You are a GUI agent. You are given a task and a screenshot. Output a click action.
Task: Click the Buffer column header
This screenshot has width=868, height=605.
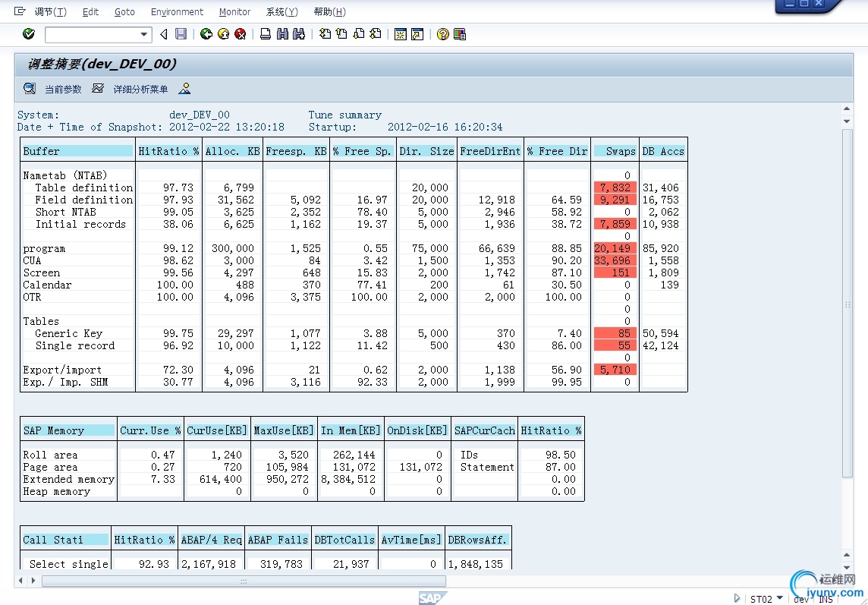(77, 151)
